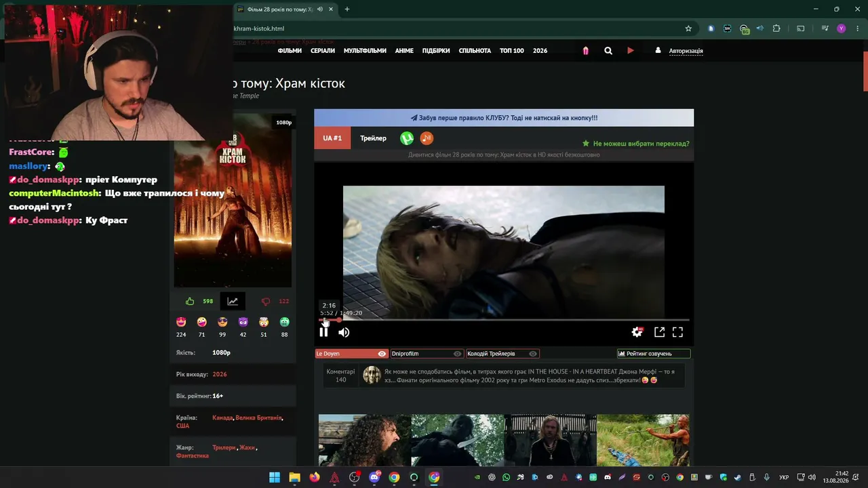The height and width of the screenshot is (488, 868).
Task: Open File Explorer from the taskbar
Action: pos(294,477)
